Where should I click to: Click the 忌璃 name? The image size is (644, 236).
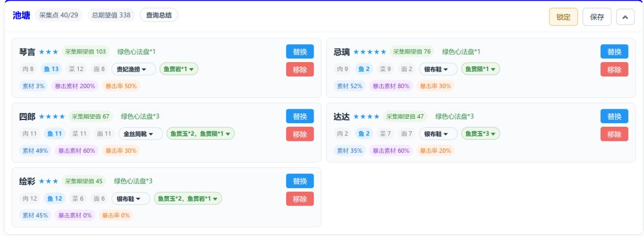[342, 52]
